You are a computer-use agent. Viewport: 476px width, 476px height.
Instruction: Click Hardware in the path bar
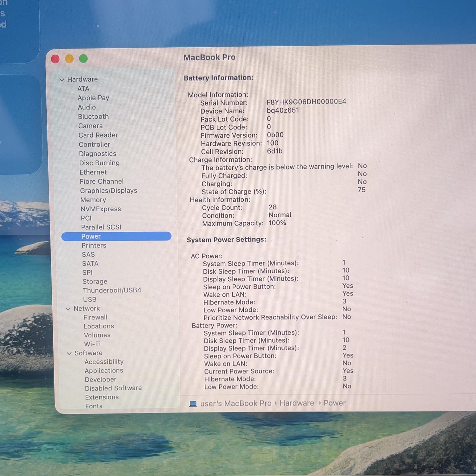click(x=297, y=403)
